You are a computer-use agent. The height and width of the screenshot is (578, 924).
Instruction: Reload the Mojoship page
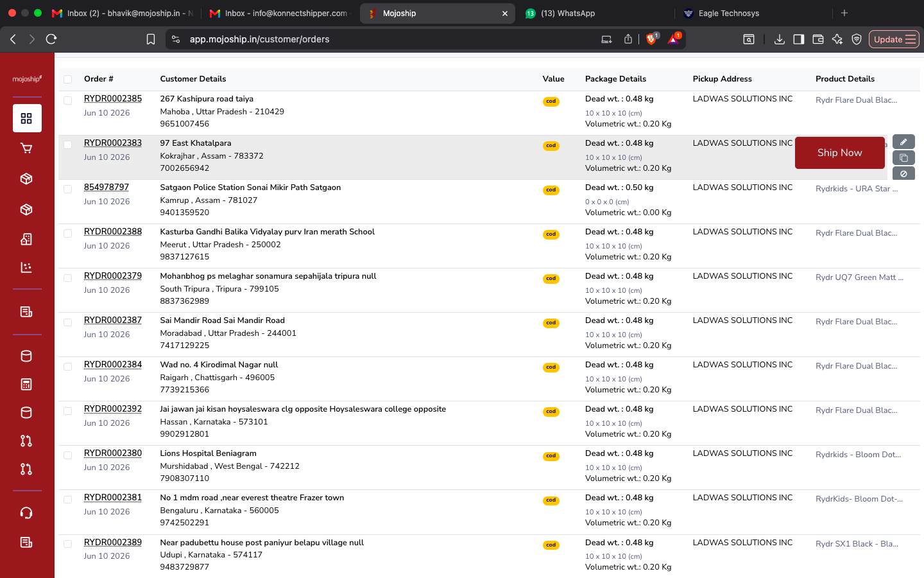click(x=51, y=39)
